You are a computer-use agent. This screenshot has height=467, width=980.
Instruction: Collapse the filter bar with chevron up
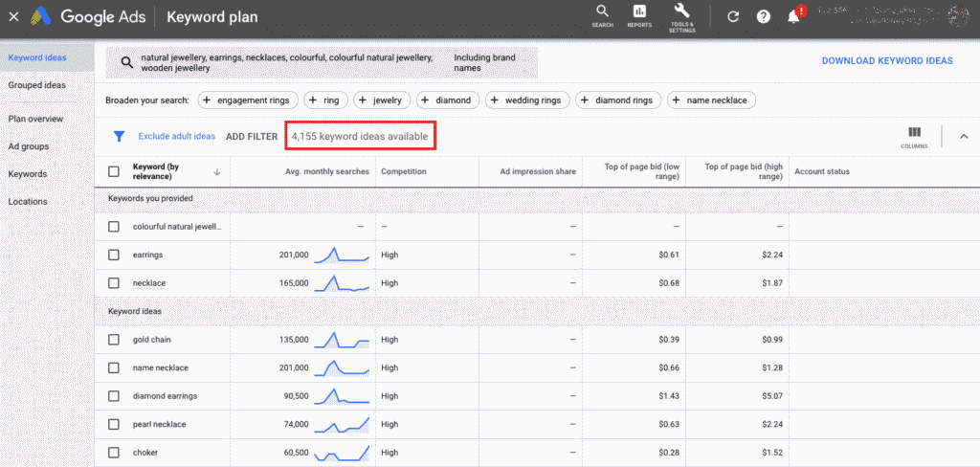[x=964, y=136]
